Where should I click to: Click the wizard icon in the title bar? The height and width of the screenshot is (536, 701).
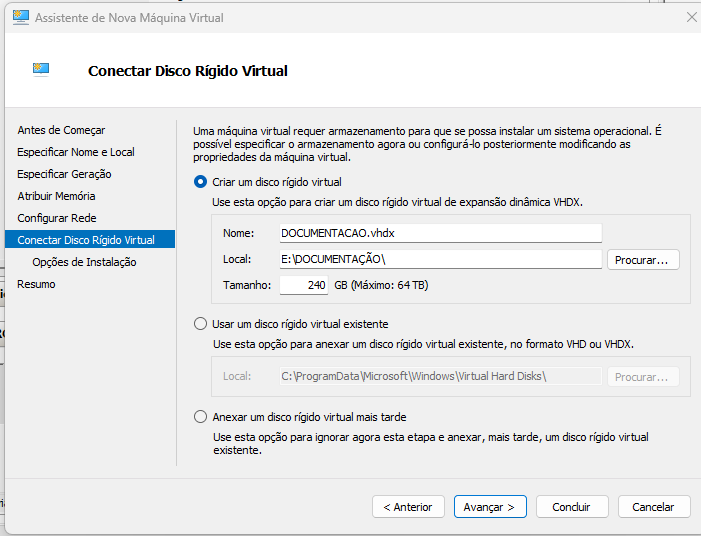click(18, 18)
